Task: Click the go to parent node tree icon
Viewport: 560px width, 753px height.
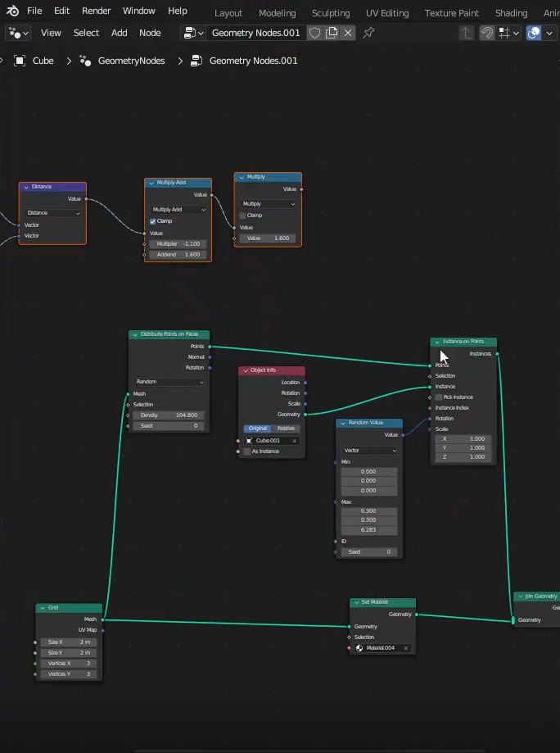Action: (x=467, y=33)
